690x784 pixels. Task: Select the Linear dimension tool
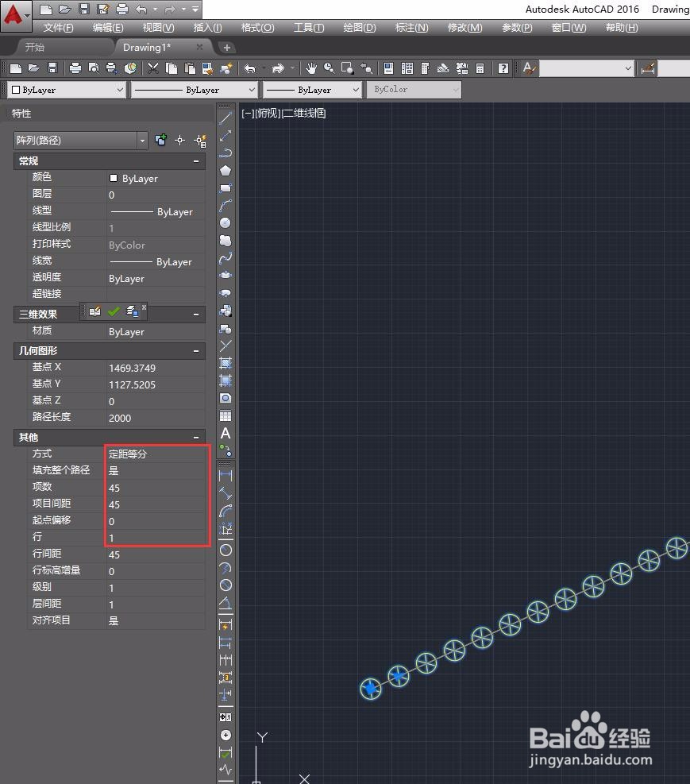point(226,475)
